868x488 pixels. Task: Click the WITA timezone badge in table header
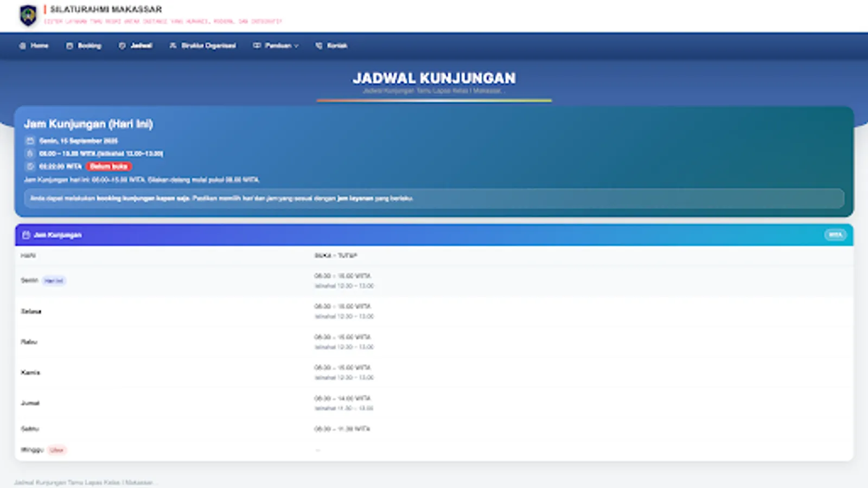835,235
